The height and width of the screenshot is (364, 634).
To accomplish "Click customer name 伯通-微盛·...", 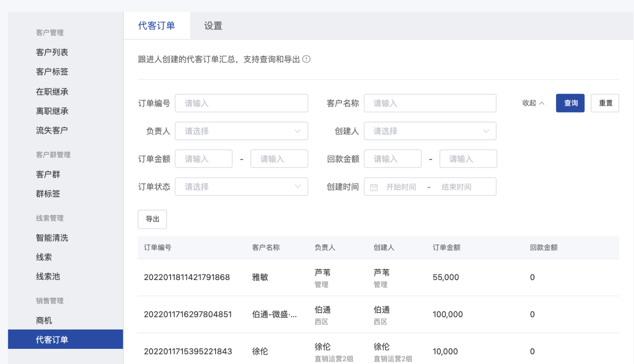I will 274,315.
